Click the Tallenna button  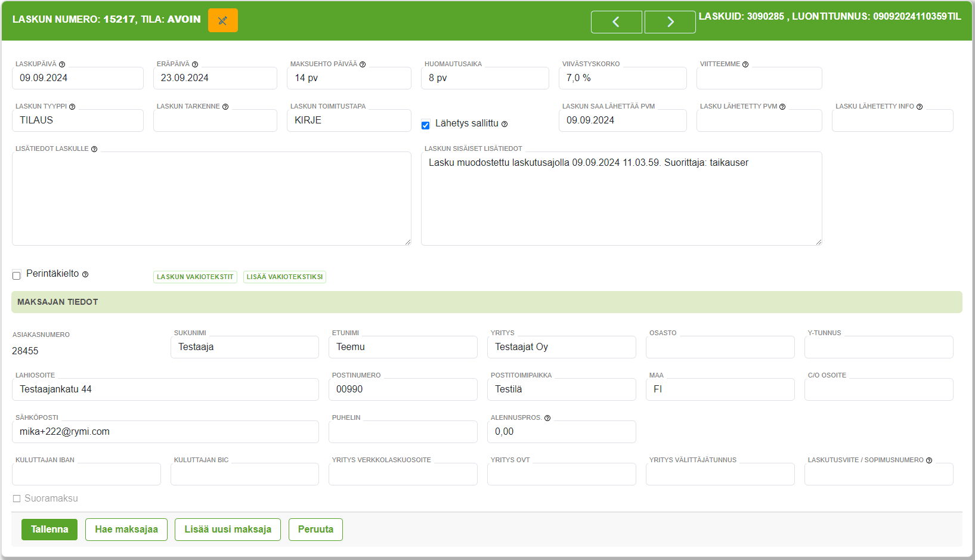[x=49, y=530]
